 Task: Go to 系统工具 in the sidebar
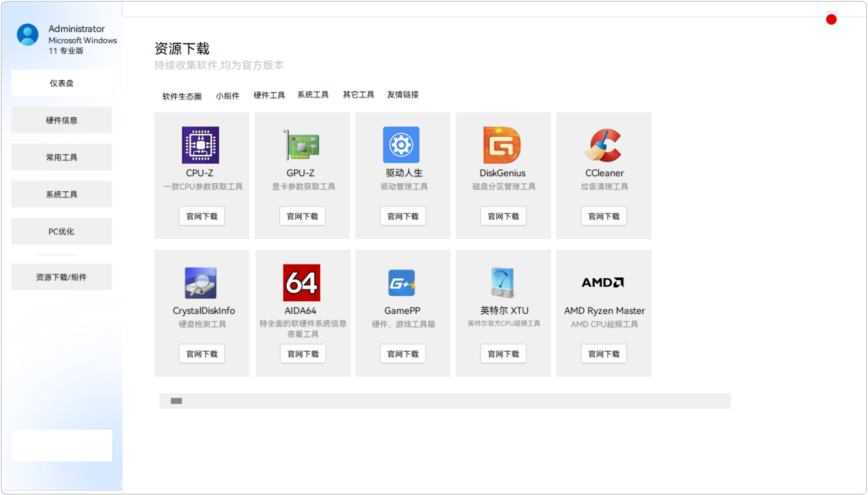point(62,194)
